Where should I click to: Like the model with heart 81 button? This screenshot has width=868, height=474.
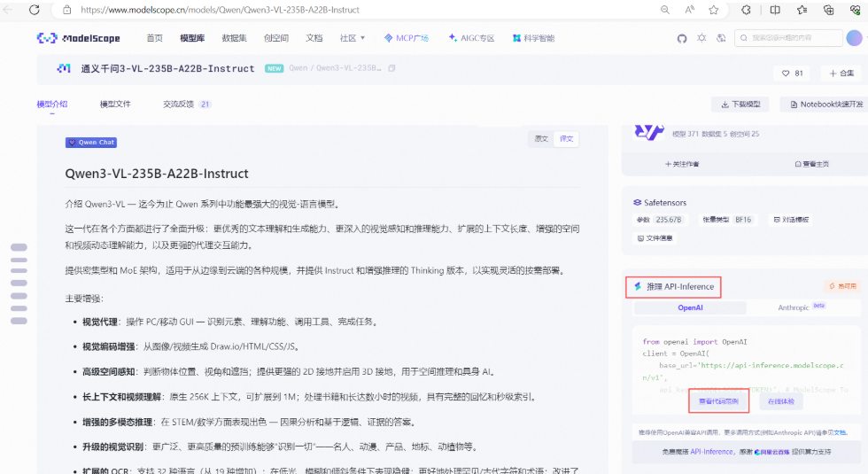pyautogui.click(x=792, y=73)
